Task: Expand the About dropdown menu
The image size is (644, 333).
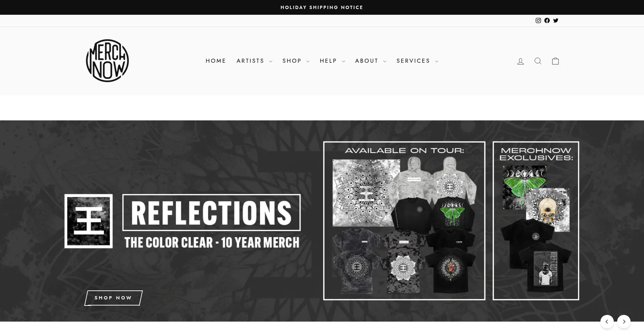Action: click(371, 61)
